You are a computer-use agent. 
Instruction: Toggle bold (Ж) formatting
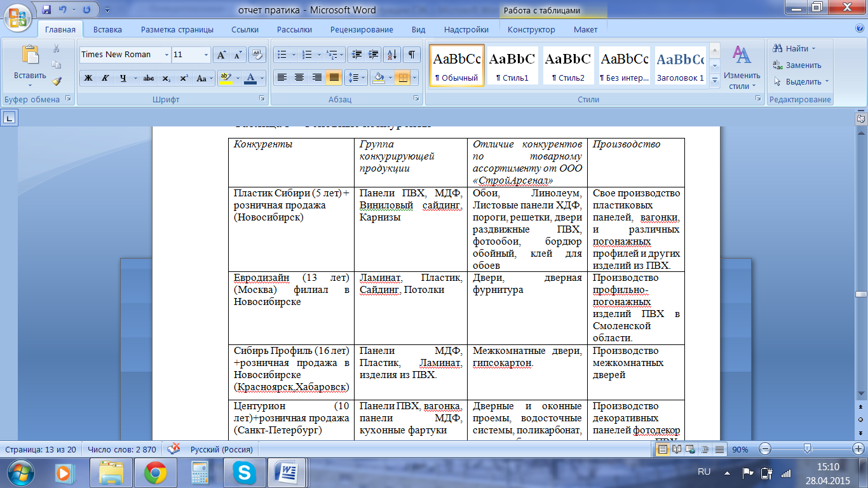click(88, 78)
